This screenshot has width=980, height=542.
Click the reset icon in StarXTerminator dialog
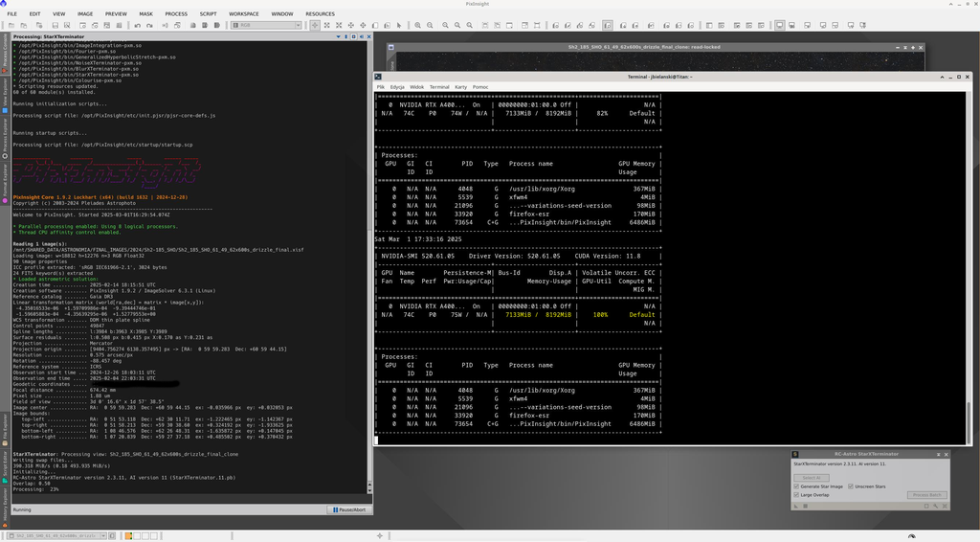[x=945, y=507]
